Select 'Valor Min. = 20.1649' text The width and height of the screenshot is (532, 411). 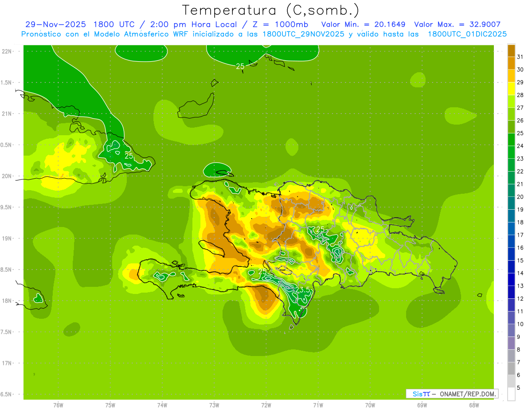[x=363, y=24]
